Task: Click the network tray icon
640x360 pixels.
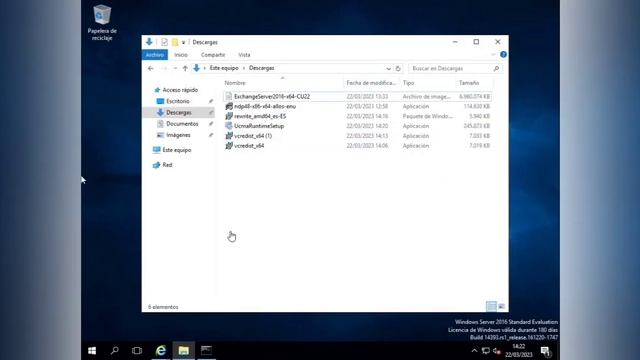Action: (485, 351)
